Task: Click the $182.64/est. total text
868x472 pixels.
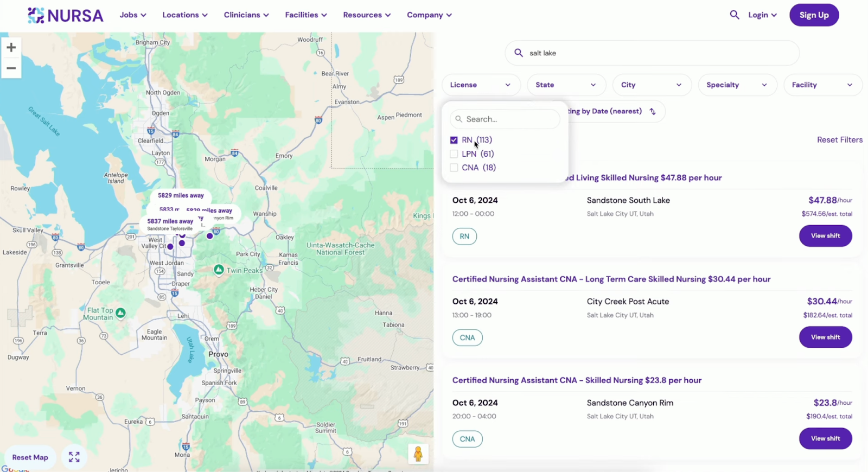Action: point(828,315)
